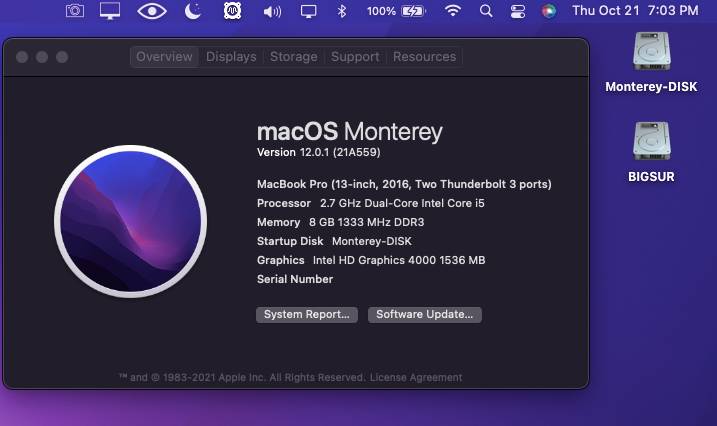
Task: Click the date and time in menu bar
Action: pos(635,11)
